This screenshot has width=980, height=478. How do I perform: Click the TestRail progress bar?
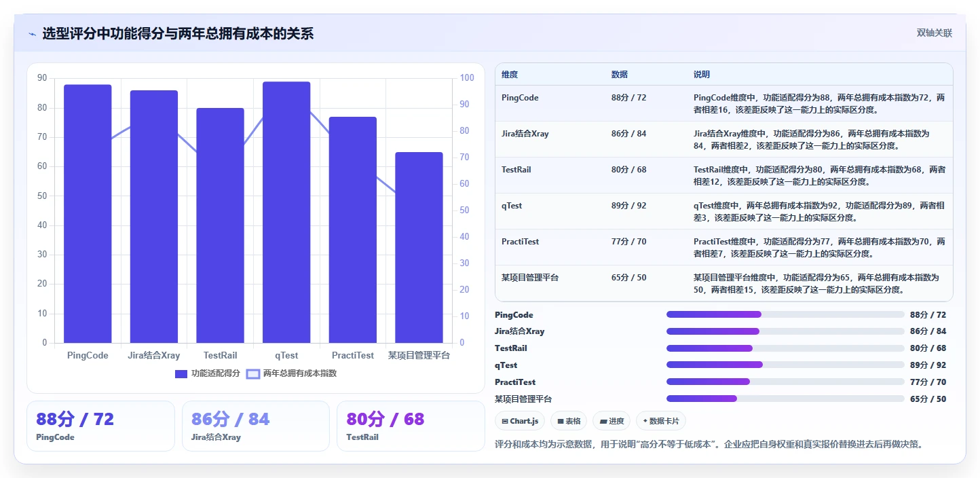pyautogui.click(x=785, y=348)
